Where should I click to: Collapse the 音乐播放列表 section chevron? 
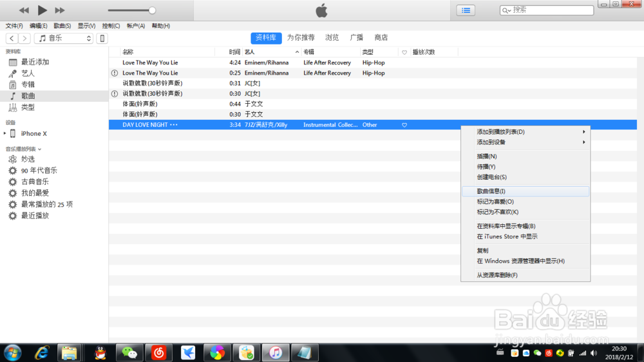coord(39,149)
